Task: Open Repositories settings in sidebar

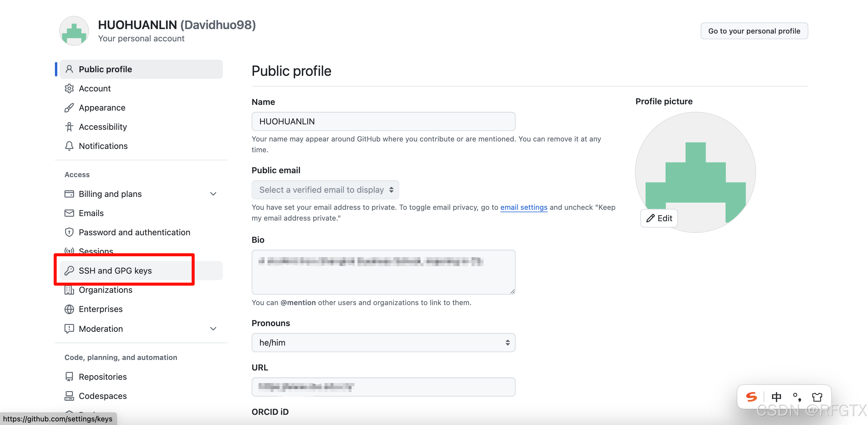Action: pos(103,377)
